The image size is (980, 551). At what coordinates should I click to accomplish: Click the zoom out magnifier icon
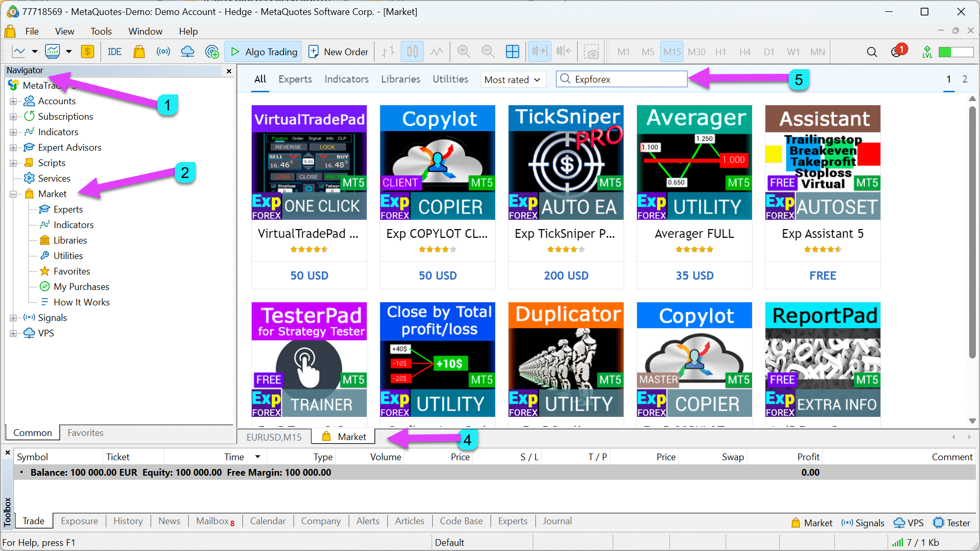tap(487, 52)
